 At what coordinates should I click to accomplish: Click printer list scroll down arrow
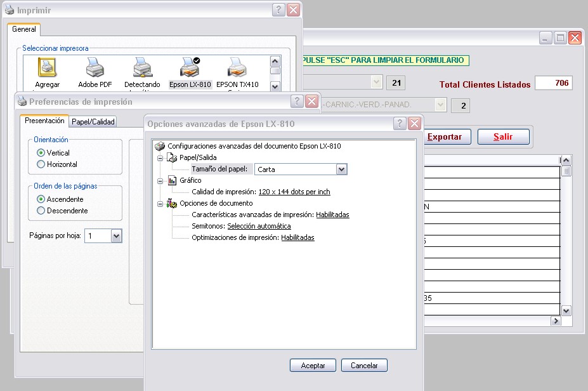pyautogui.click(x=275, y=87)
